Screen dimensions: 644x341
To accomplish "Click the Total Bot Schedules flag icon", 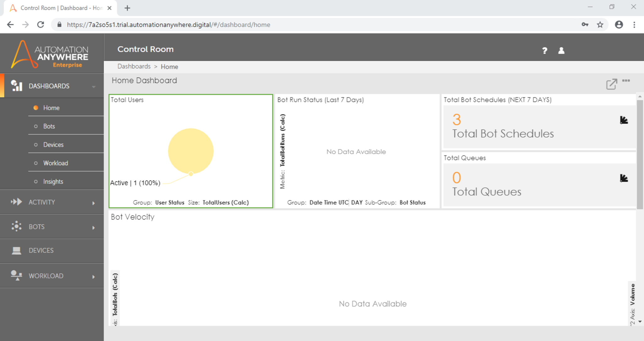I will (623, 120).
